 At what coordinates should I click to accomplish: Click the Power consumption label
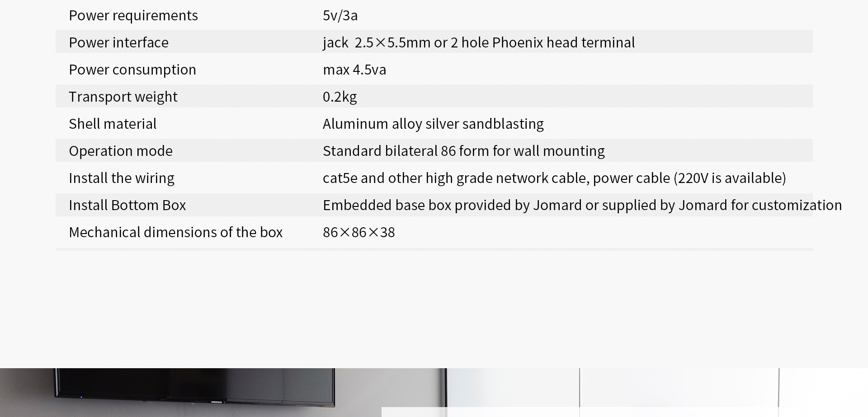click(132, 70)
